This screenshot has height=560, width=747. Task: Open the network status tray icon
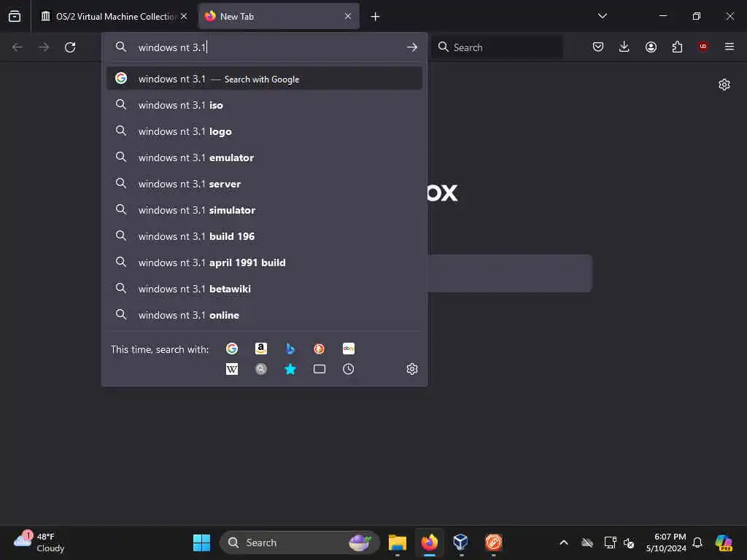(610, 542)
